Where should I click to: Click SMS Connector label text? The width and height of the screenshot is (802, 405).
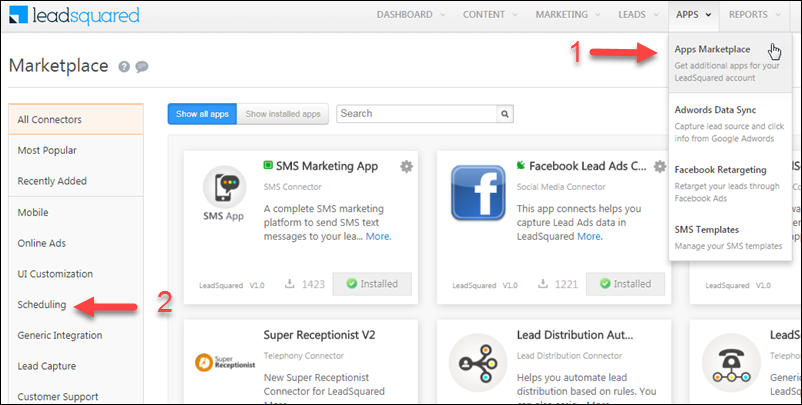[x=293, y=187]
